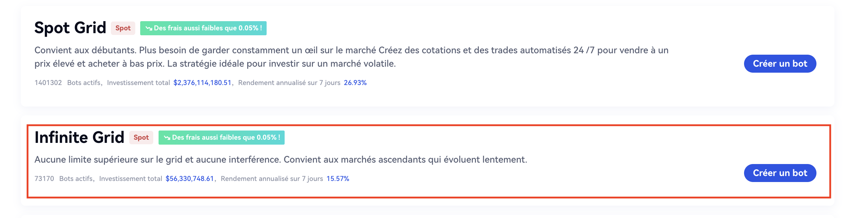
Task: Click Spot Grid total investment $2,376,114,180.51
Action: coord(202,83)
